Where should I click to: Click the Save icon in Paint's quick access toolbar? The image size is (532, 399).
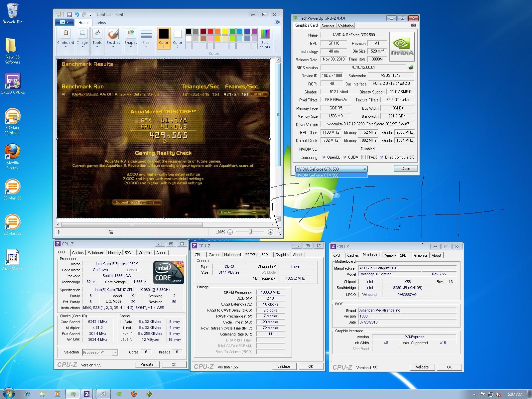69,15
